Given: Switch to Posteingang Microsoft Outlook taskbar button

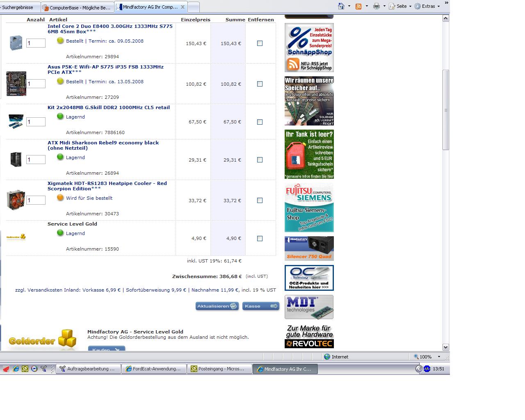Looking at the screenshot, I should [x=219, y=369].
